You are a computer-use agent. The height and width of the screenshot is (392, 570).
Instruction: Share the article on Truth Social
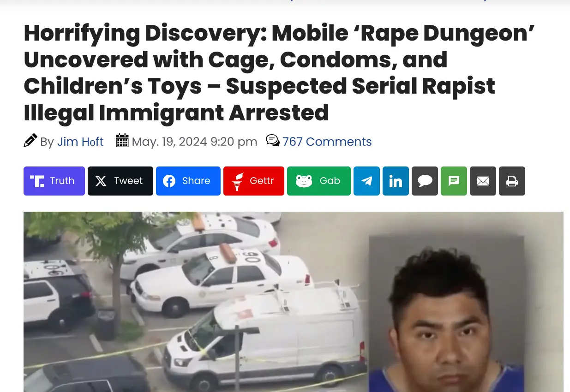[x=54, y=181]
